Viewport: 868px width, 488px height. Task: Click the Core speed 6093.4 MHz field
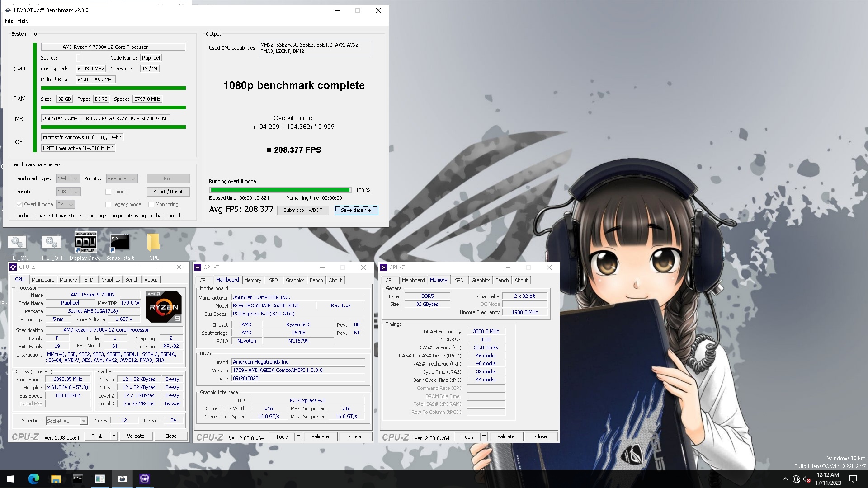click(91, 69)
